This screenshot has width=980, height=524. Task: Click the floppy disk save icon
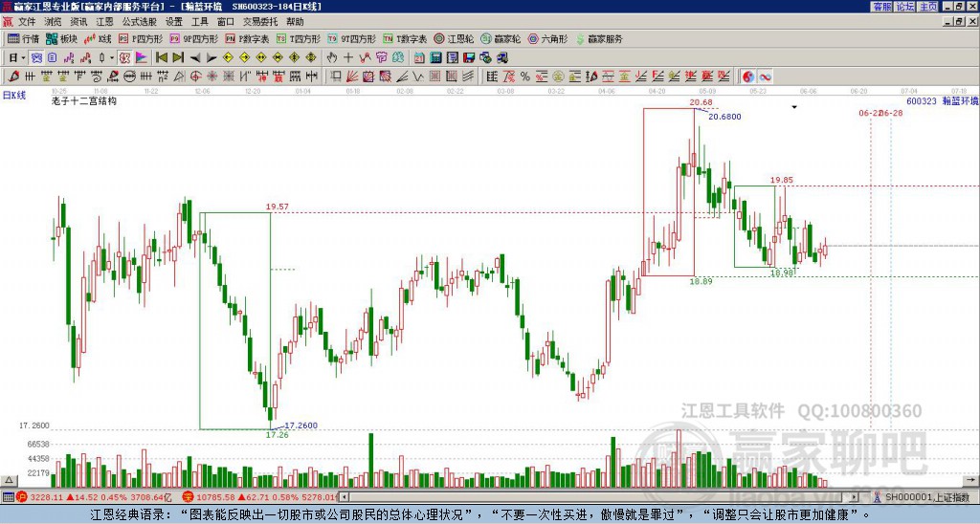coord(469,57)
